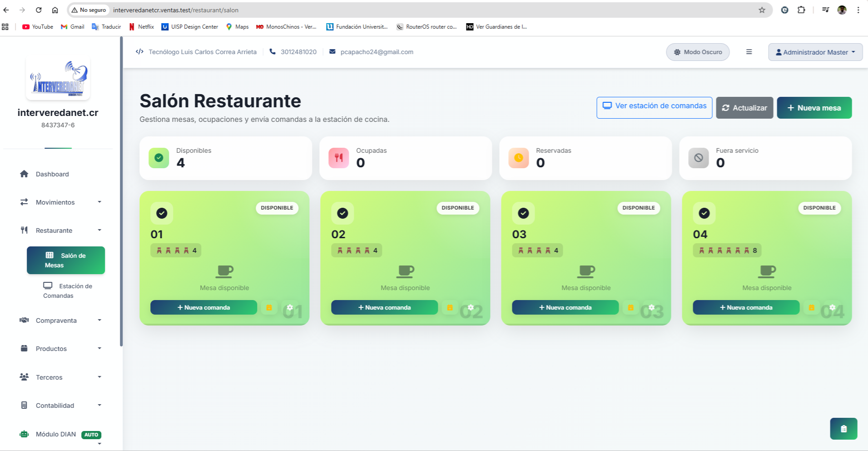Click the floating document button bottom right
This screenshot has height=451, width=868.
[843, 428]
